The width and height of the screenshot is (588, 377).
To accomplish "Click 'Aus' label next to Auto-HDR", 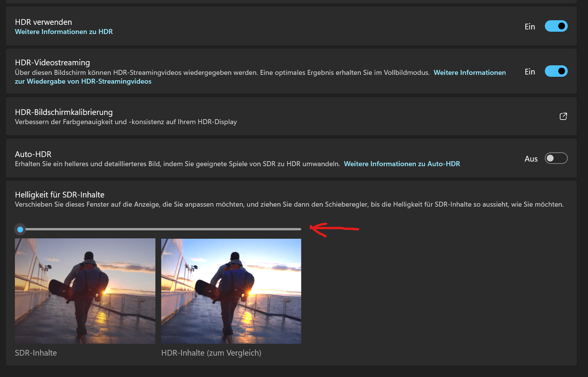I will 531,159.
